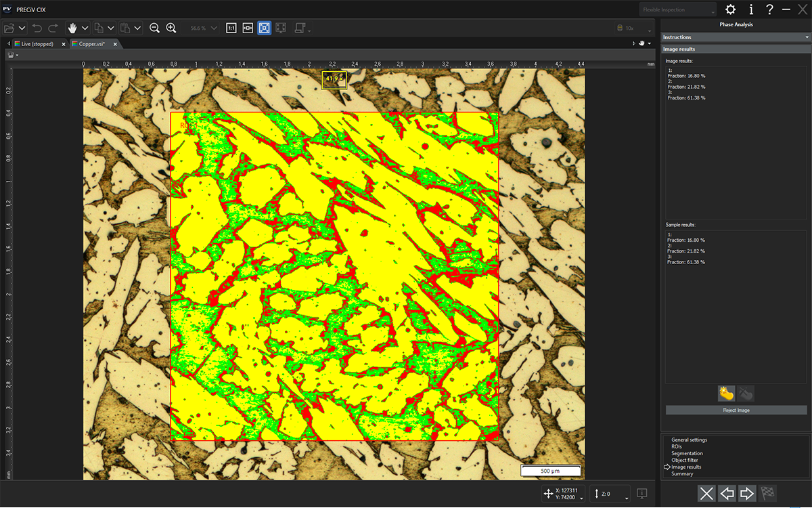Viewport: 812px width, 508px height.
Task: Go back a step with left arrow
Action: pyautogui.click(x=727, y=493)
